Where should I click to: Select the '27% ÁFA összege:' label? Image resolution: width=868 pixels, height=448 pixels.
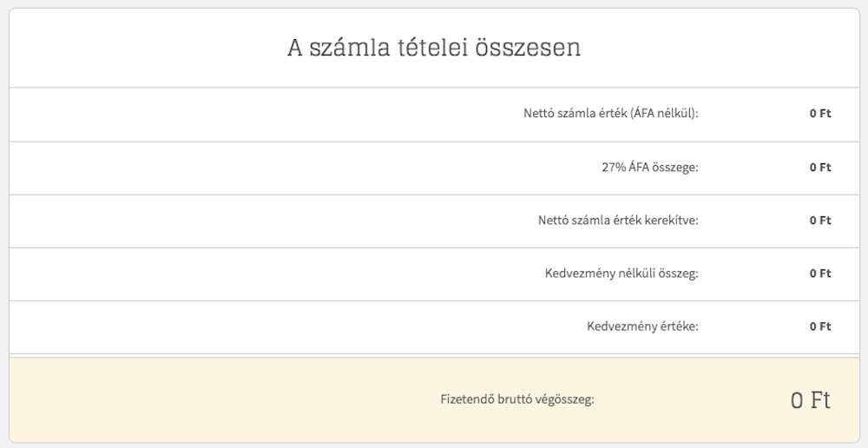tap(650, 168)
